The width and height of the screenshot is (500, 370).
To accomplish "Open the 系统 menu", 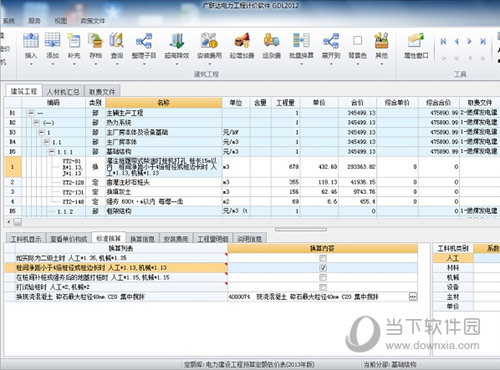I will 8,21.
